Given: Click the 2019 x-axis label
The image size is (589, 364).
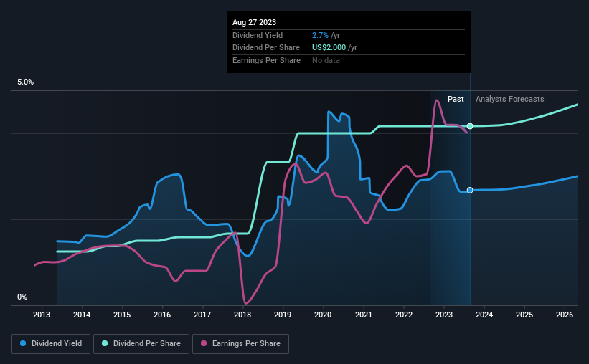Looking at the screenshot, I should [x=283, y=315].
